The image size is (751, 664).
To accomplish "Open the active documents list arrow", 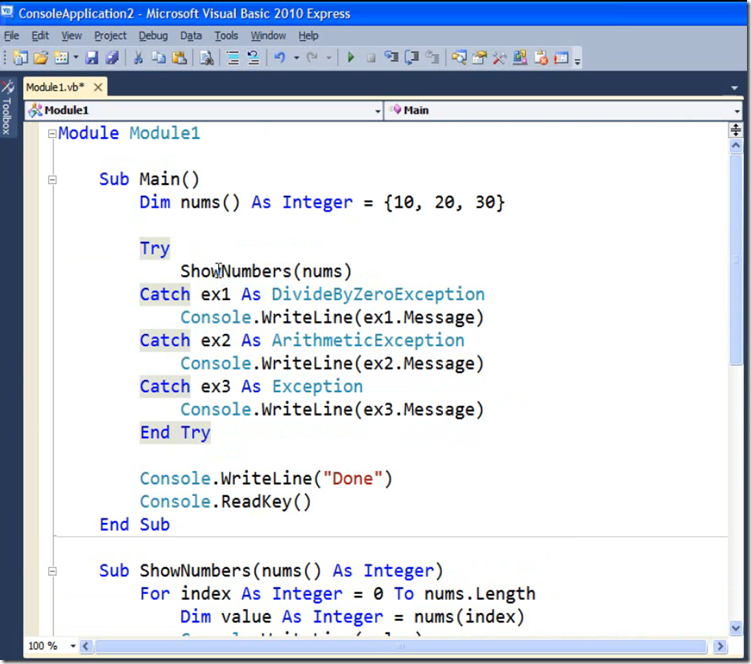I will coord(734,88).
